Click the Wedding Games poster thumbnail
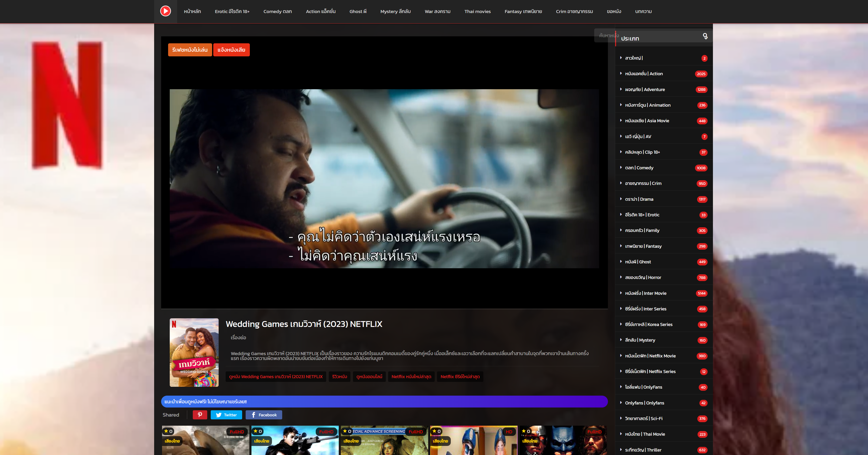This screenshot has width=868, height=455. coord(194,352)
